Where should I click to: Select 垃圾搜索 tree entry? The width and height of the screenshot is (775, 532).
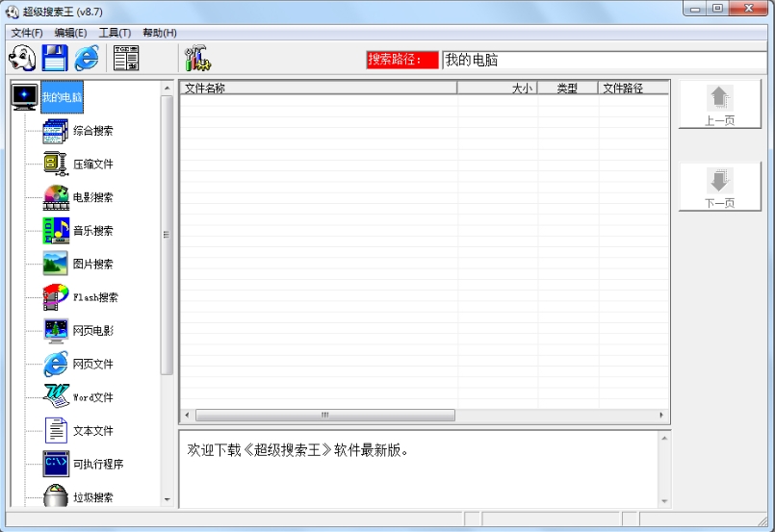click(93, 497)
